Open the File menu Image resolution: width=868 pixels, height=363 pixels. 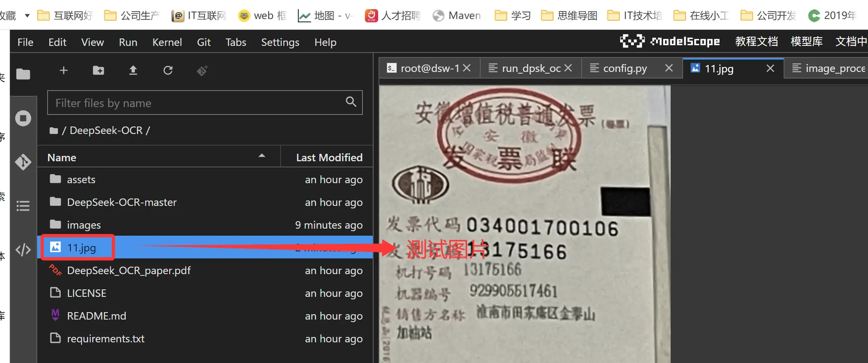[x=25, y=42]
